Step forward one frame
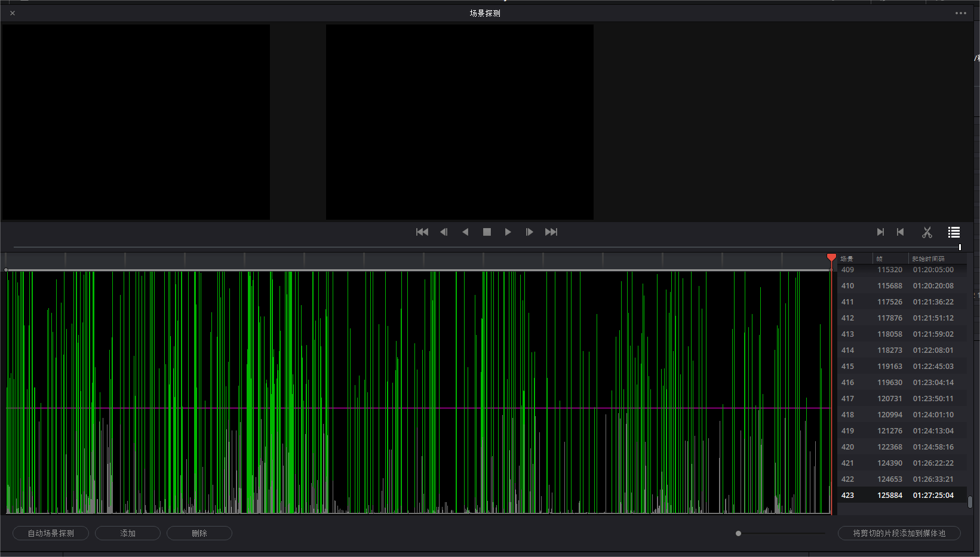The height and width of the screenshot is (557, 980). pos(529,232)
